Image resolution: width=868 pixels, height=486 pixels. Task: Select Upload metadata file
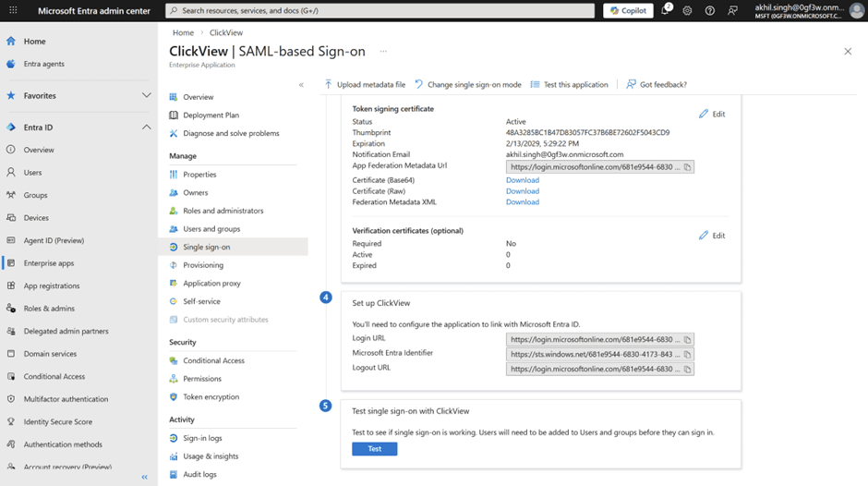point(365,84)
